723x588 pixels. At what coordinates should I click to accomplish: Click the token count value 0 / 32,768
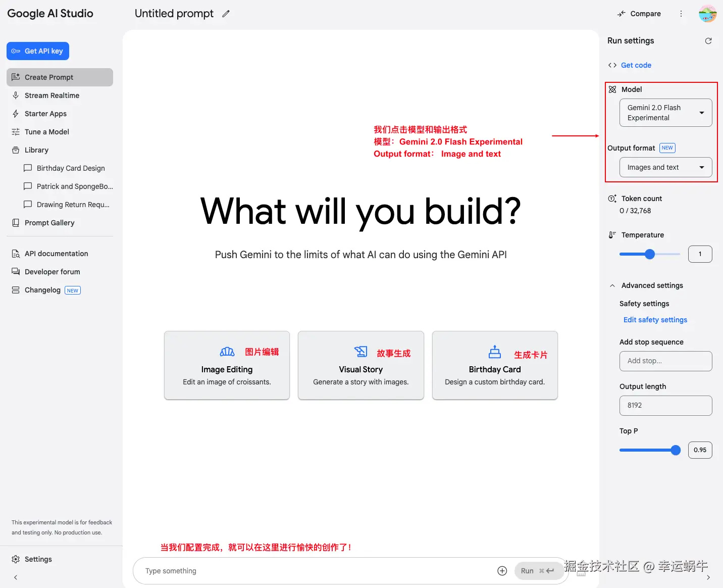[635, 211]
